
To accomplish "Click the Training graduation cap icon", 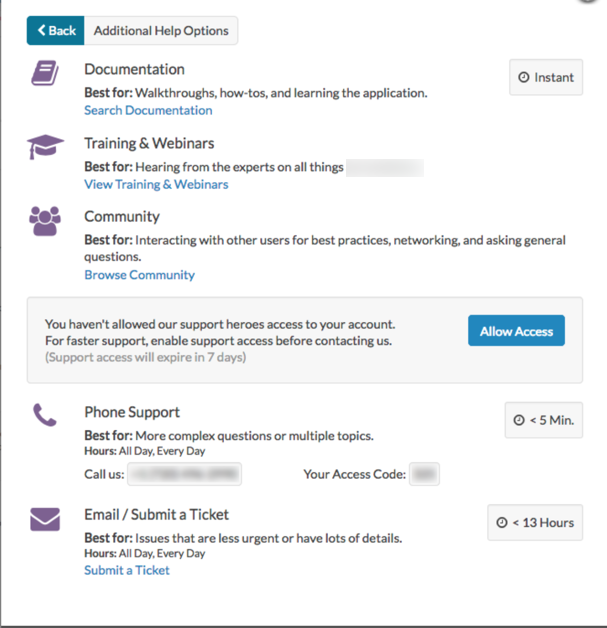I will (45, 147).
